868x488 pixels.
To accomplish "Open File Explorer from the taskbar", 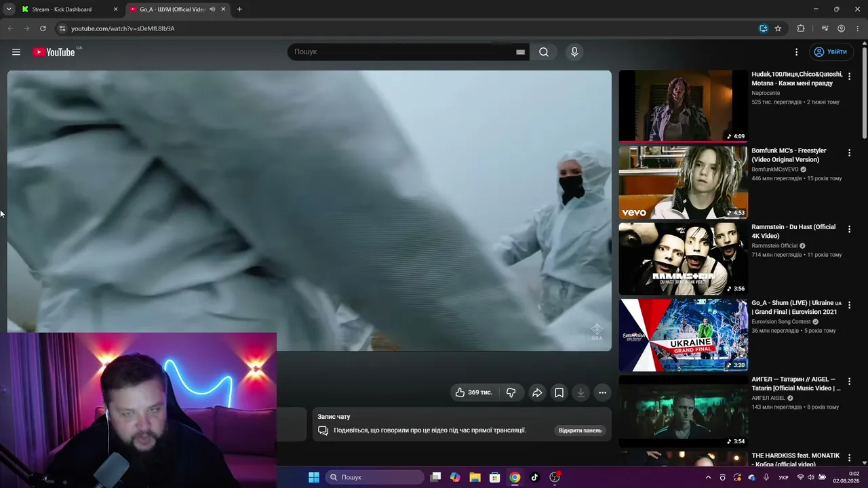I will tap(475, 477).
